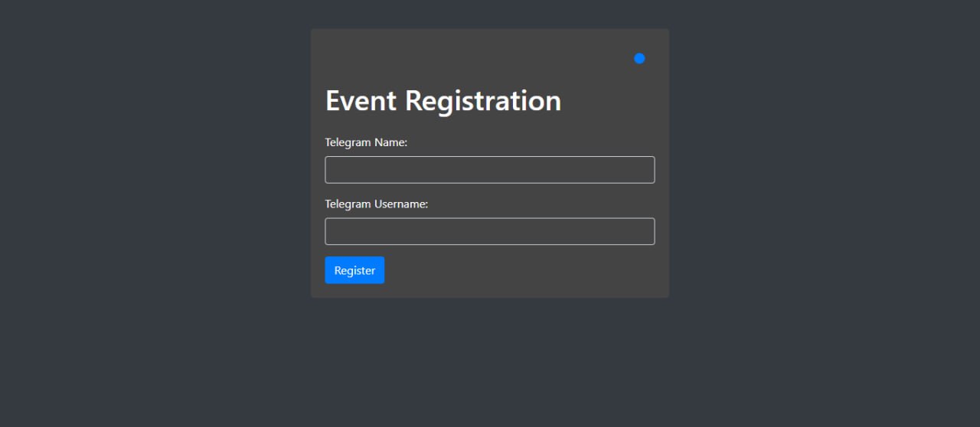Select the first text field under Telegram Name
This screenshot has height=427, width=980.
[x=489, y=170]
